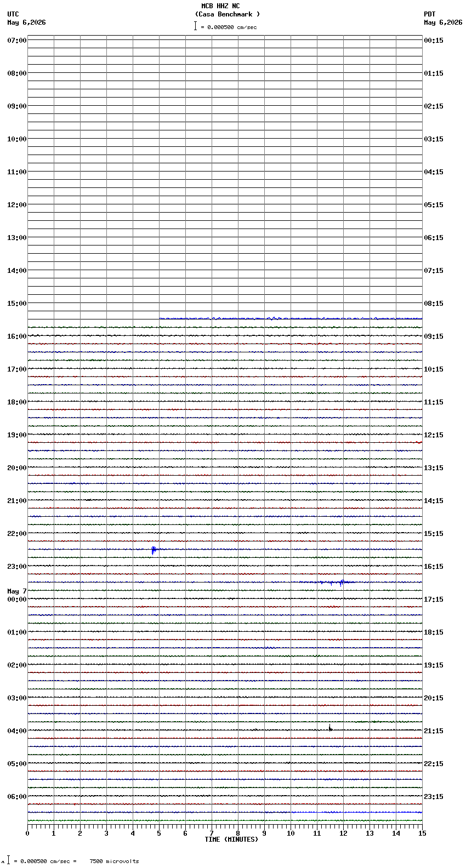
Task: Click the blue trace beginning at 15:30
Action: 291,318
